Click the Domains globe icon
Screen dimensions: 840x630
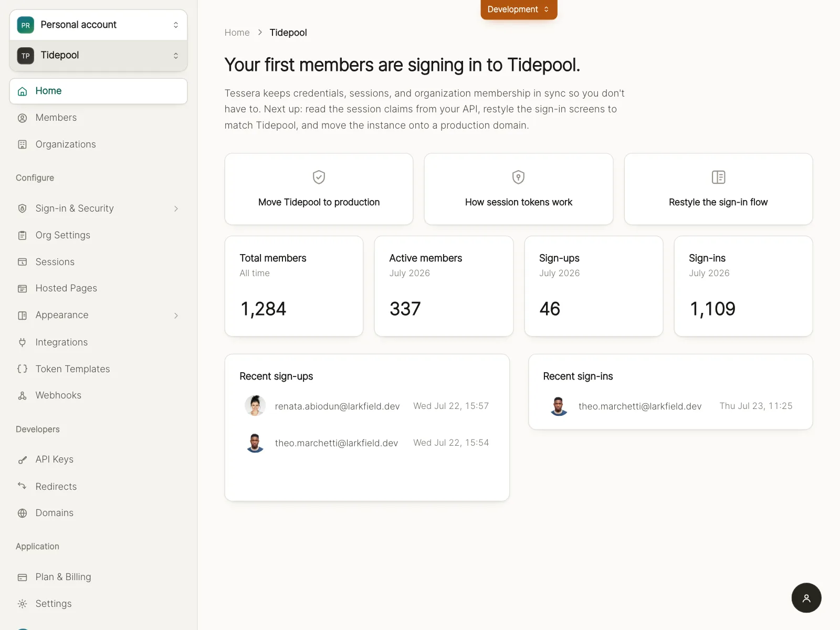(22, 513)
